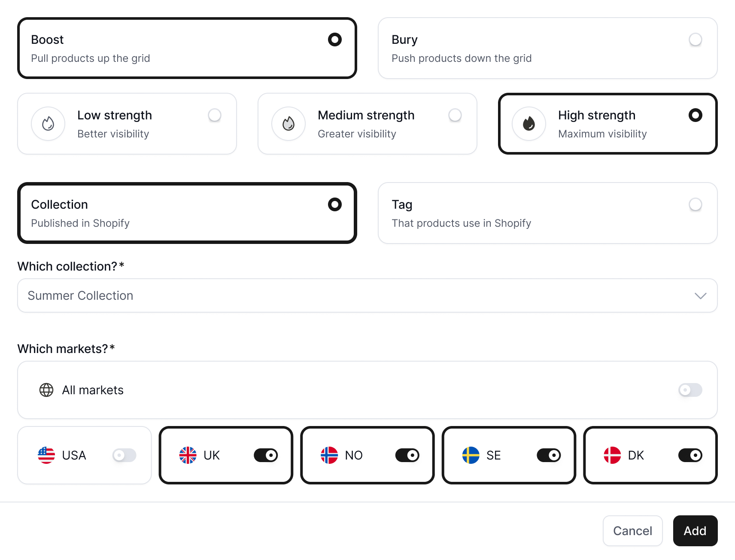This screenshot has width=735, height=560.
Task: Click the Sweden flag icon
Action: [471, 455]
